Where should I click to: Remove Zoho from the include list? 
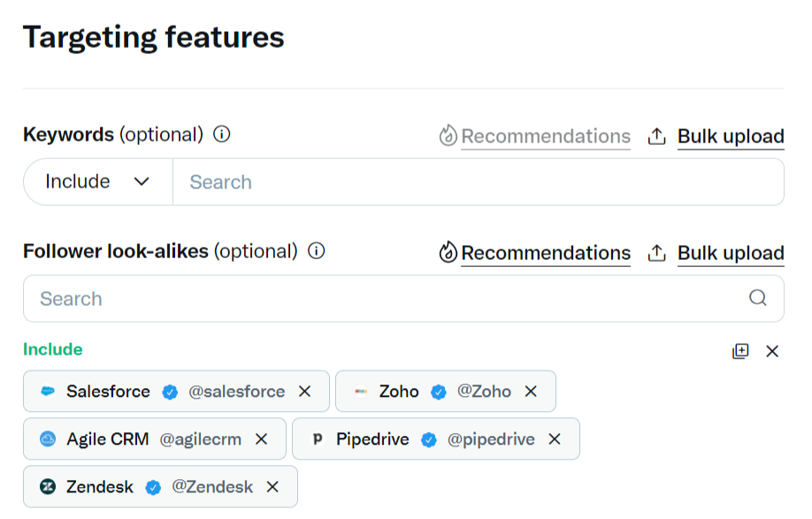531,392
